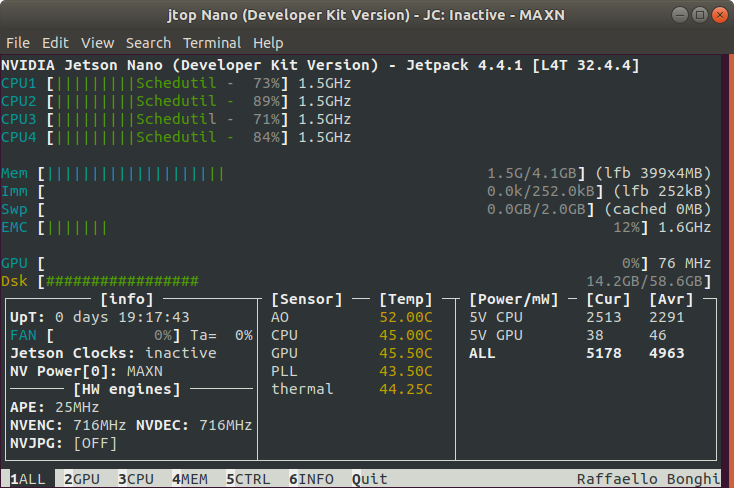Click the 5V CPU power row
The height and width of the screenshot is (488, 734).
[x=577, y=318]
